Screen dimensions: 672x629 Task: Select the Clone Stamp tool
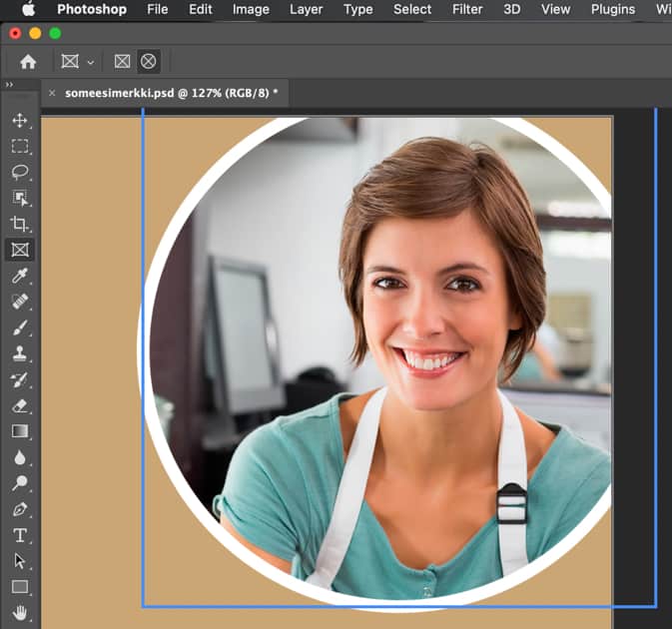click(x=20, y=353)
